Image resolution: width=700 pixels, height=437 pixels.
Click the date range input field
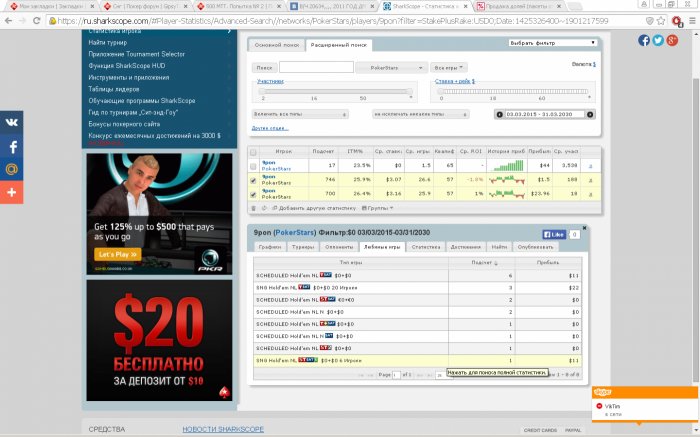click(545, 114)
